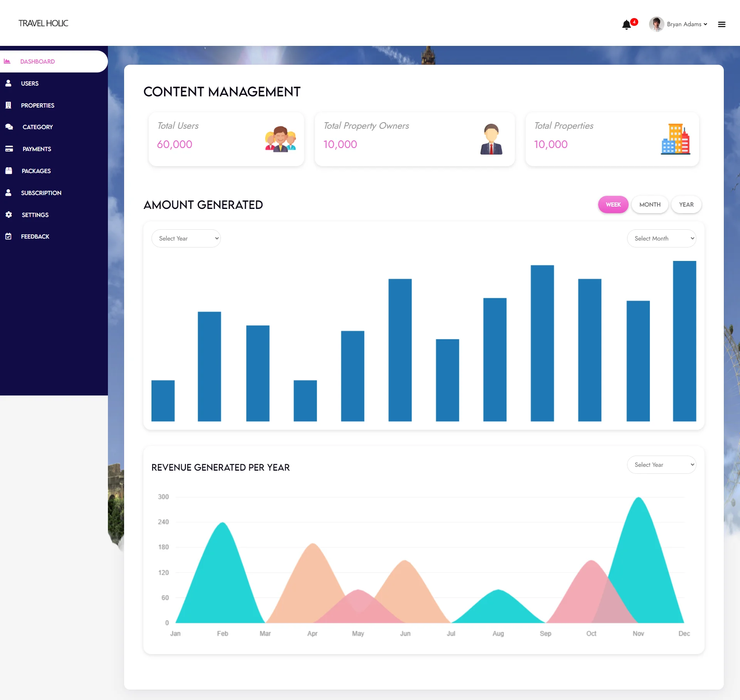This screenshot has height=700, width=740.
Task: Click the Settings gear icon in sidebar
Action: point(9,215)
